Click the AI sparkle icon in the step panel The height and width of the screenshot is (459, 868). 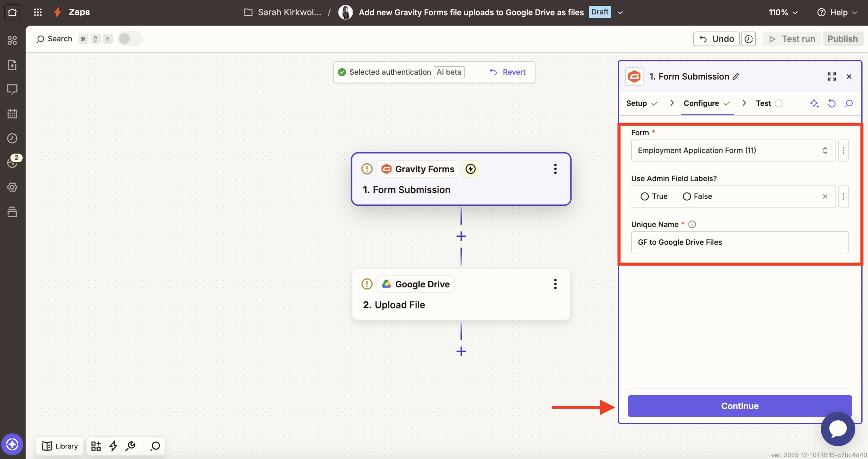pyautogui.click(x=814, y=103)
